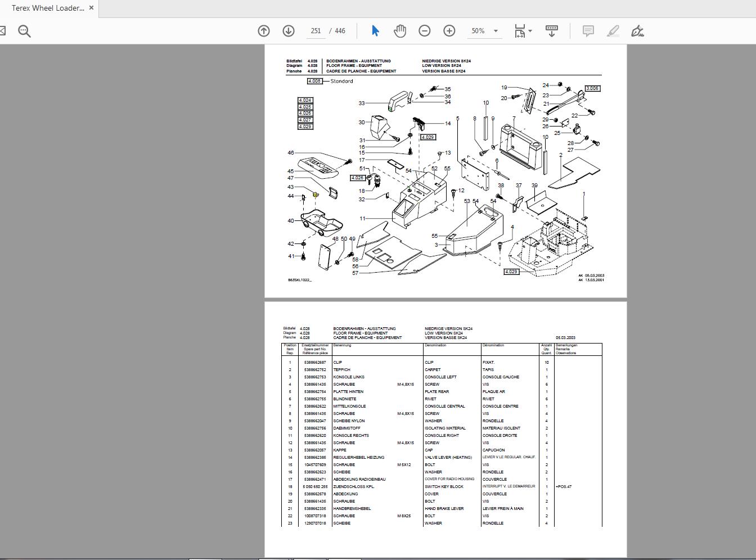This screenshot has width=756, height=560.
Task: Click the 4.029 reference box bottom of diagram
Action: [x=511, y=272]
